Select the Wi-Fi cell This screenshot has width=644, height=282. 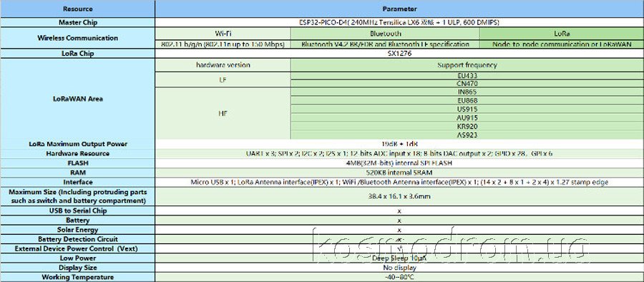(x=223, y=34)
